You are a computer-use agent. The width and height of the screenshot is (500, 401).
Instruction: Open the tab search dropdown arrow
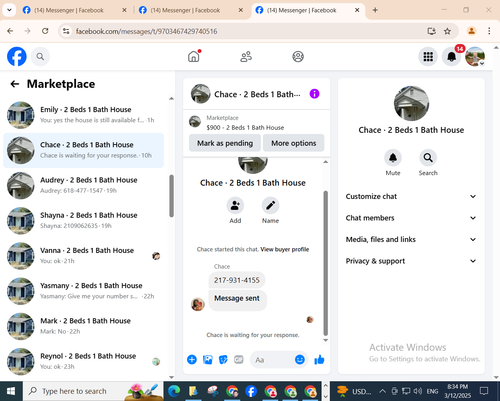pos(9,10)
